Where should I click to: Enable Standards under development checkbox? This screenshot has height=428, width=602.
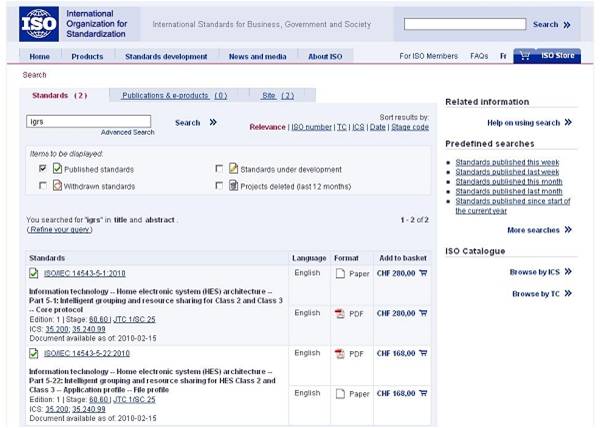[x=219, y=169]
